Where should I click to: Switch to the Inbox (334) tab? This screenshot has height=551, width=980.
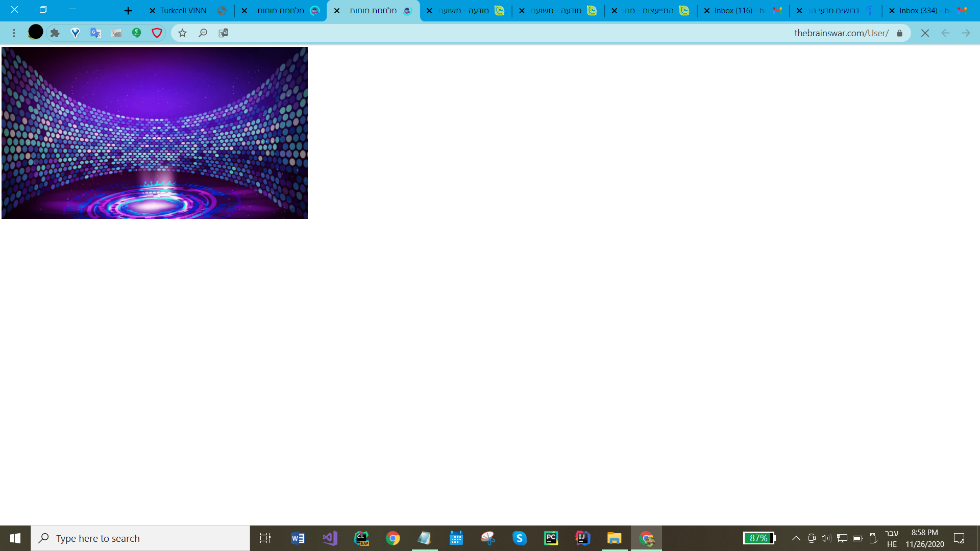(x=921, y=10)
